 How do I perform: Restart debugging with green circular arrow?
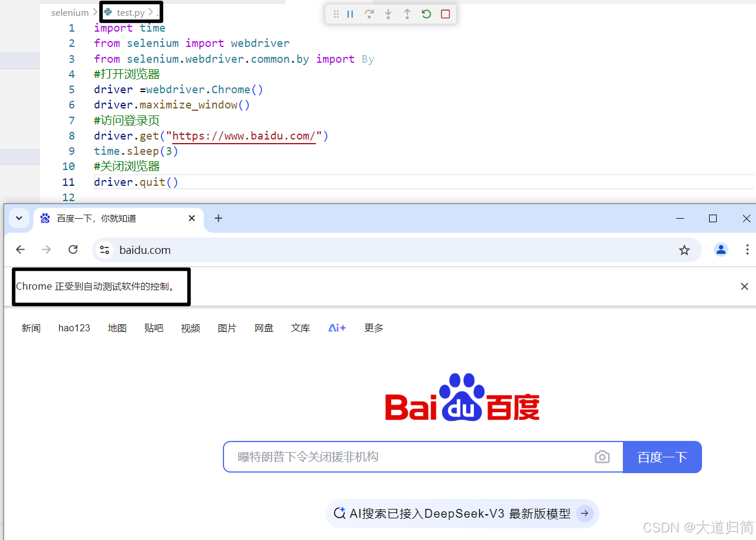tap(426, 14)
